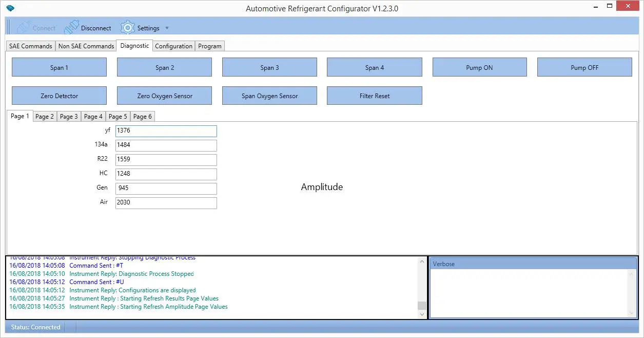This screenshot has height=338, width=644.
Task: Click the 'Command Sent : #U' log line
Action: point(66,282)
